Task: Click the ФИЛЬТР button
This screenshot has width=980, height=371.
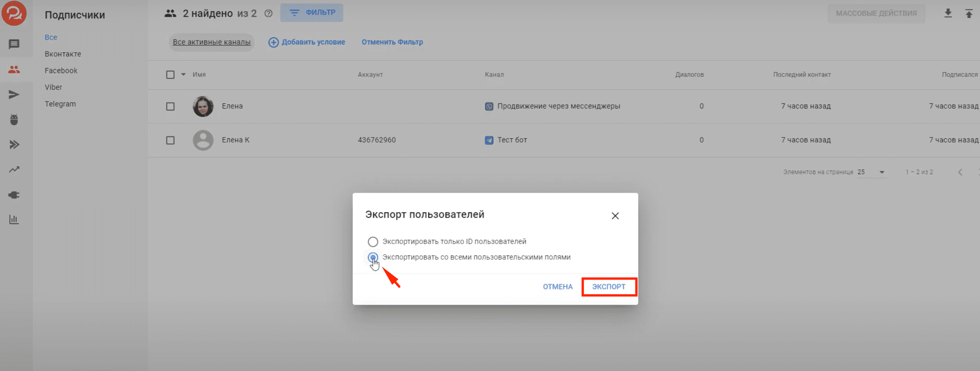Action: 312,12
